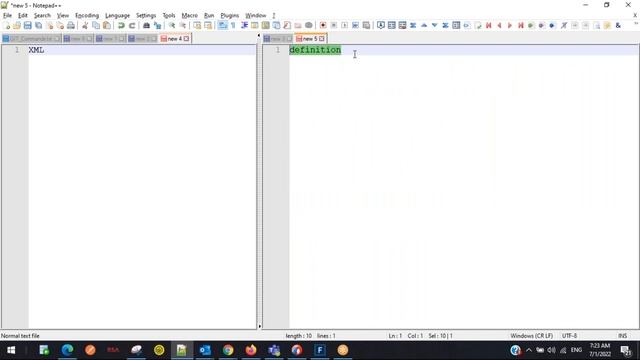Click the Open file toolbar icon

click(17, 25)
